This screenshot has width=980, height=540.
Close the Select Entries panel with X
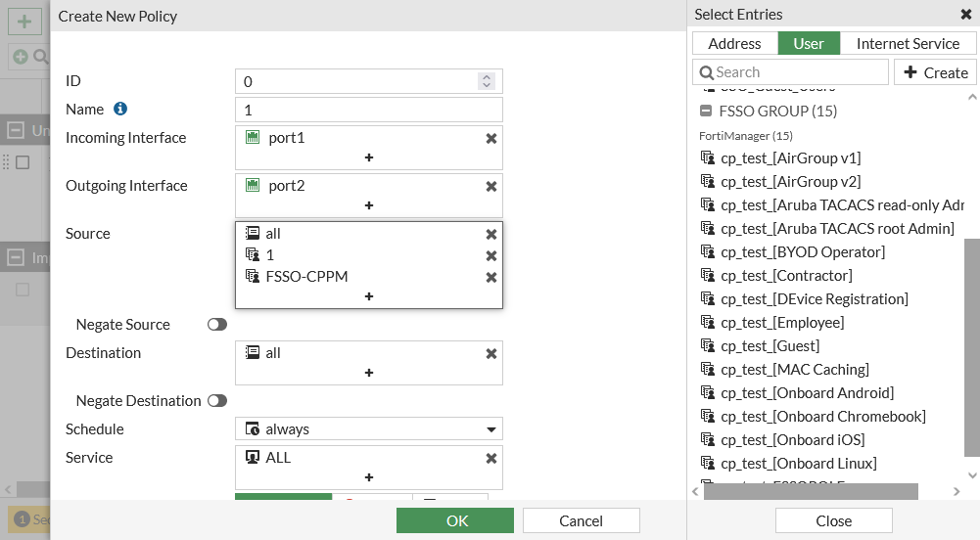coord(966,15)
